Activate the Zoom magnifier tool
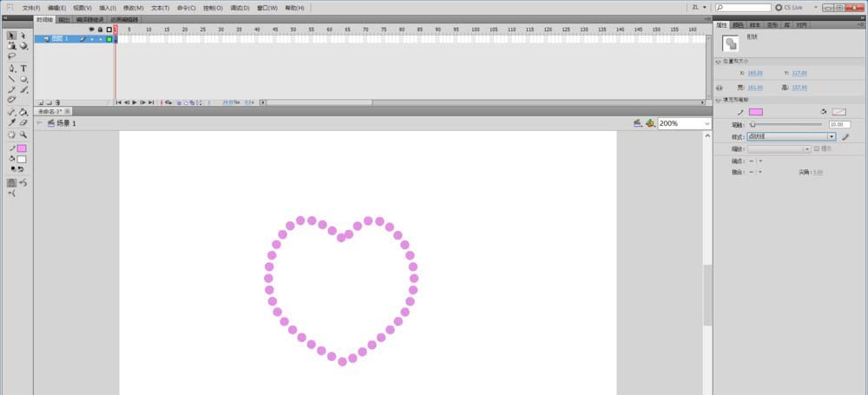Screen dimensions: 868x395 (x=23, y=135)
